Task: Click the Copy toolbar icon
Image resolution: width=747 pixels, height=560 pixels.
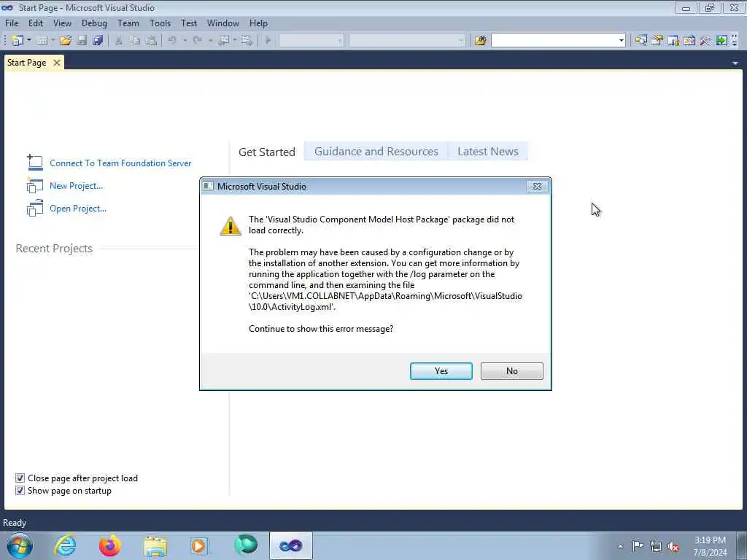Action: [x=135, y=41]
